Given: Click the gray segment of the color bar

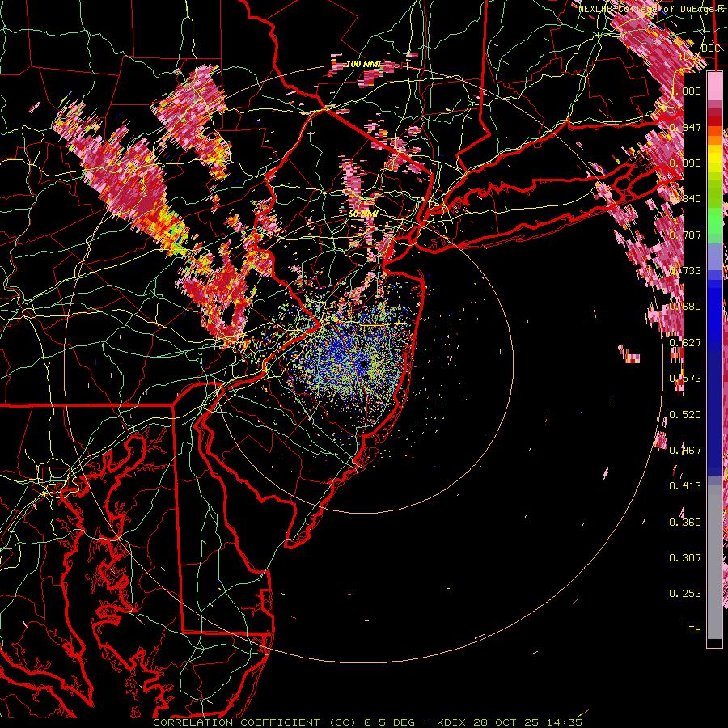Looking at the screenshot, I should [714, 562].
